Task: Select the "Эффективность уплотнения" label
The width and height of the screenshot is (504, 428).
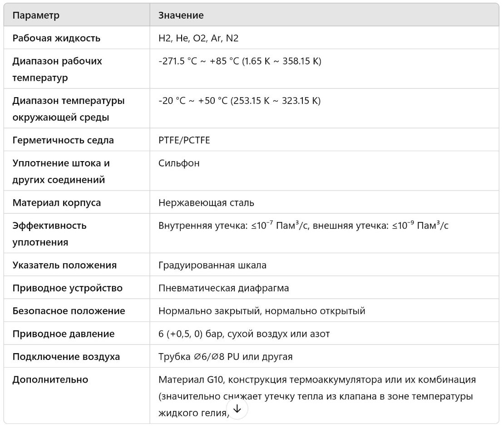Action: [x=49, y=233]
